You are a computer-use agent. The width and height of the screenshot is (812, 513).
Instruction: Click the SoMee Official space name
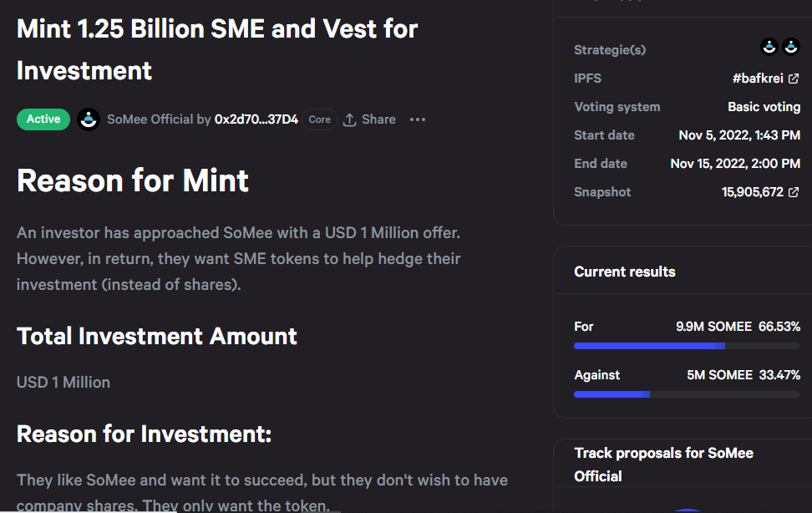point(150,119)
